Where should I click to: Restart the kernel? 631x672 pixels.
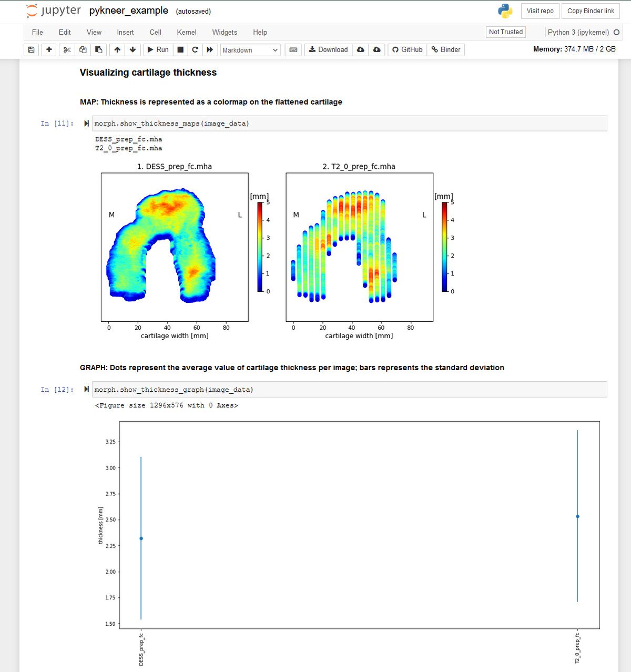(x=195, y=49)
